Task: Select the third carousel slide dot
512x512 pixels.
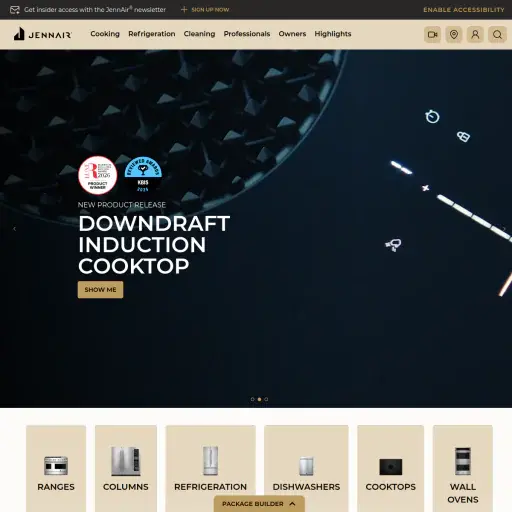Action: [266, 399]
